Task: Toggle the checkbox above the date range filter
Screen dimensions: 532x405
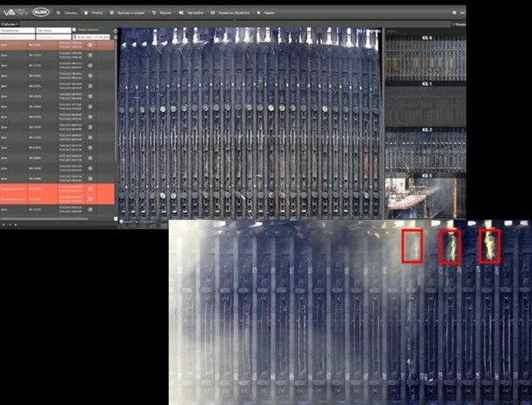Action: coord(74,31)
